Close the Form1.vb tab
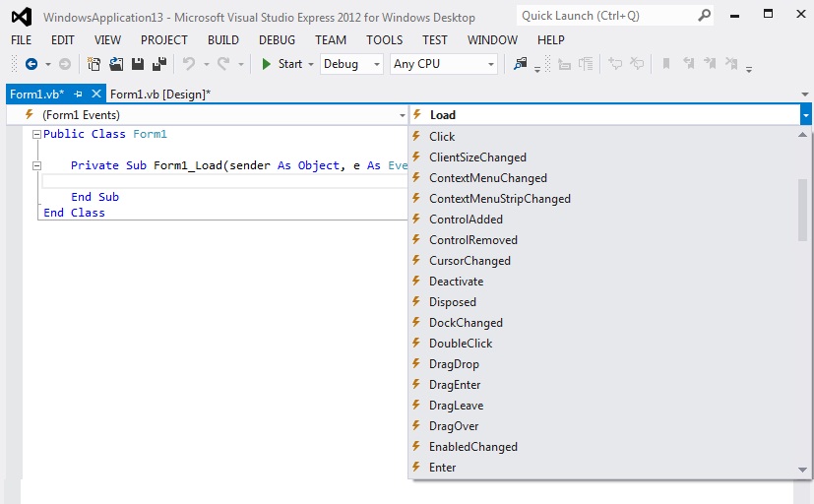The height and width of the screenshot is (504, 814). [96, 94]
